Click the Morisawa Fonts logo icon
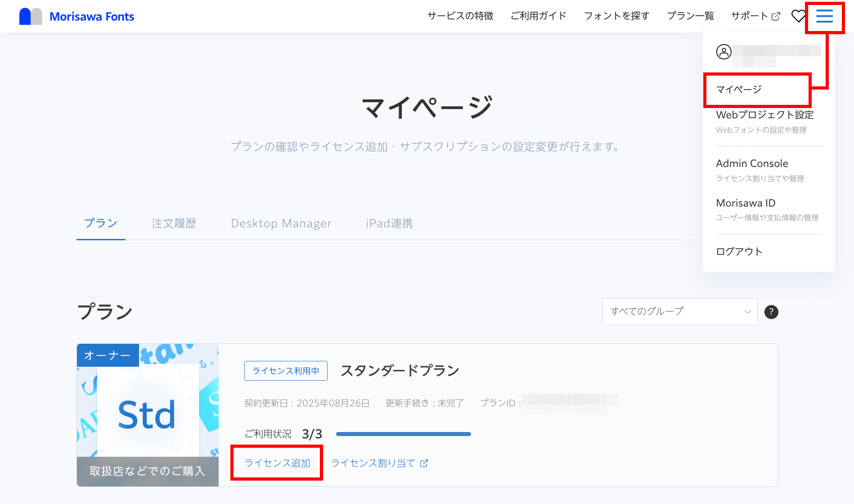 [31, 16]
